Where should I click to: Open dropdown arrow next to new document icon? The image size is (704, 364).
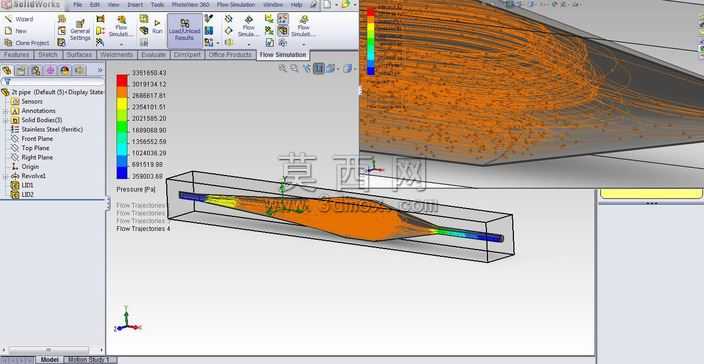336,4
